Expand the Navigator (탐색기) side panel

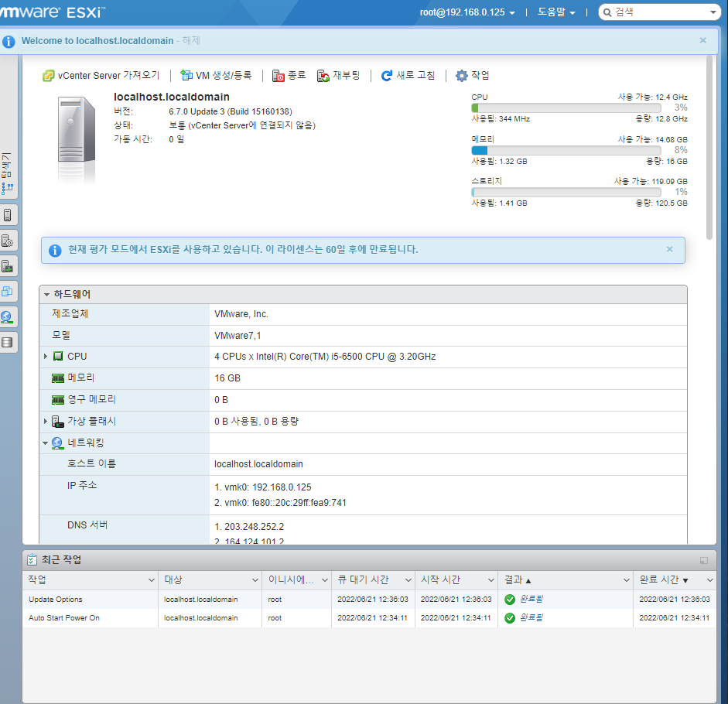coord(6,173)
